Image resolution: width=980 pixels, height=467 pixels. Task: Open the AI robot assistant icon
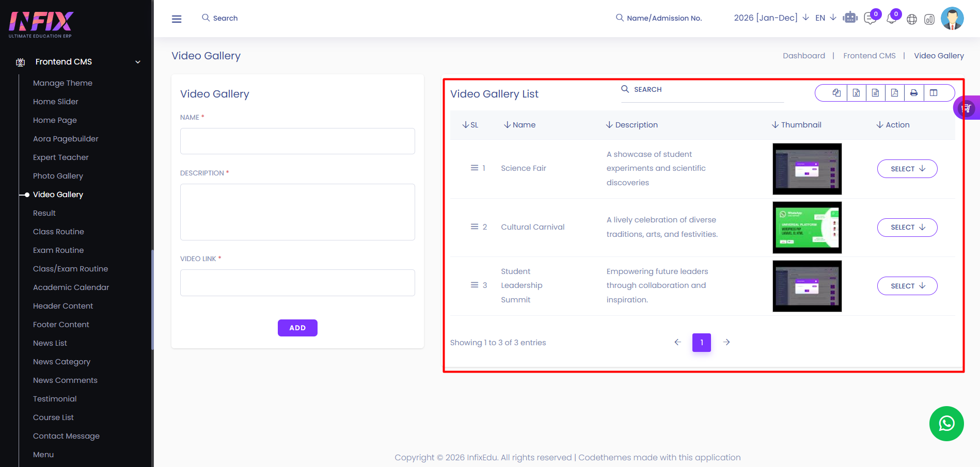click(850, 18)
